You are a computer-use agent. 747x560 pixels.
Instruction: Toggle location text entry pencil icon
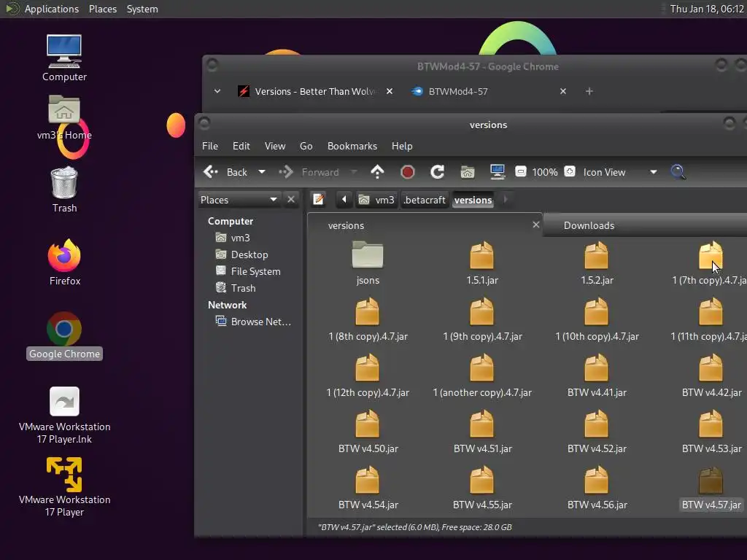coord(318,200)
